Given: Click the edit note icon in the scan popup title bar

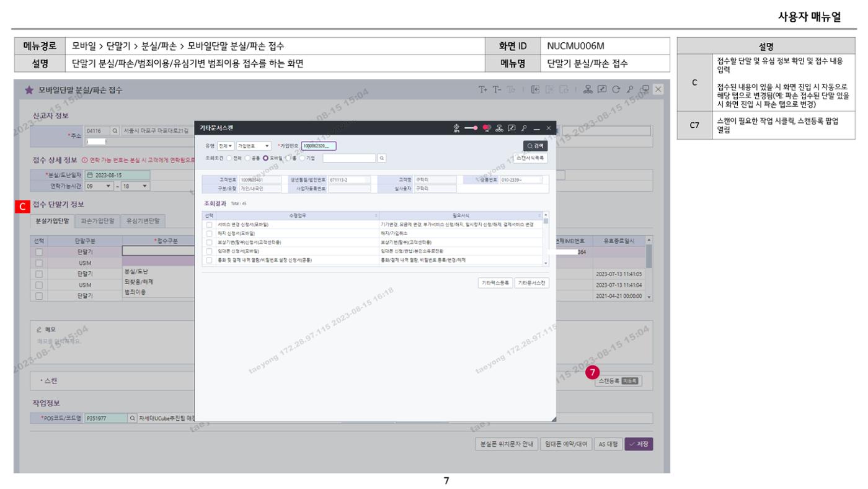Looking at the screenshot, I should (511, 127).
